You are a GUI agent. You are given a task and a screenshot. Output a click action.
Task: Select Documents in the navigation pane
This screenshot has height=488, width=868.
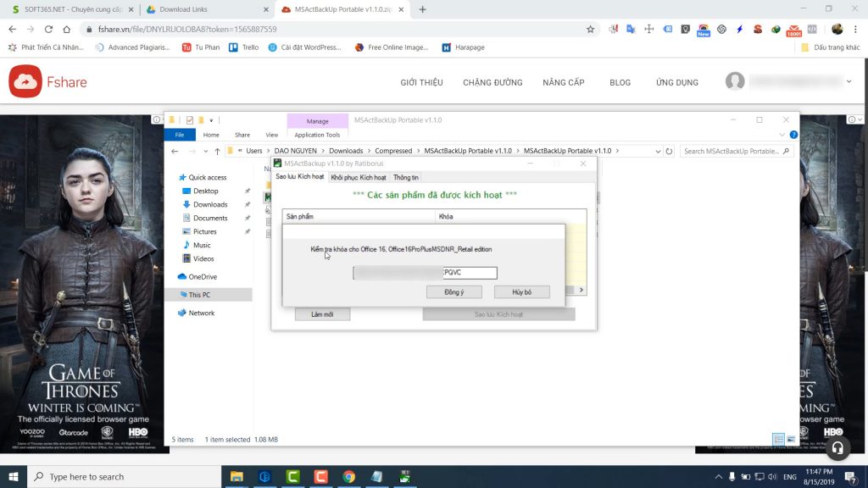coord(210,218)
